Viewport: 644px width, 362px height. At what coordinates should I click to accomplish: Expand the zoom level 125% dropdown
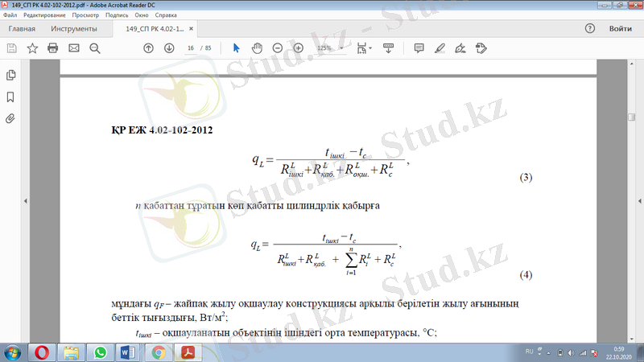pos(341,48)
